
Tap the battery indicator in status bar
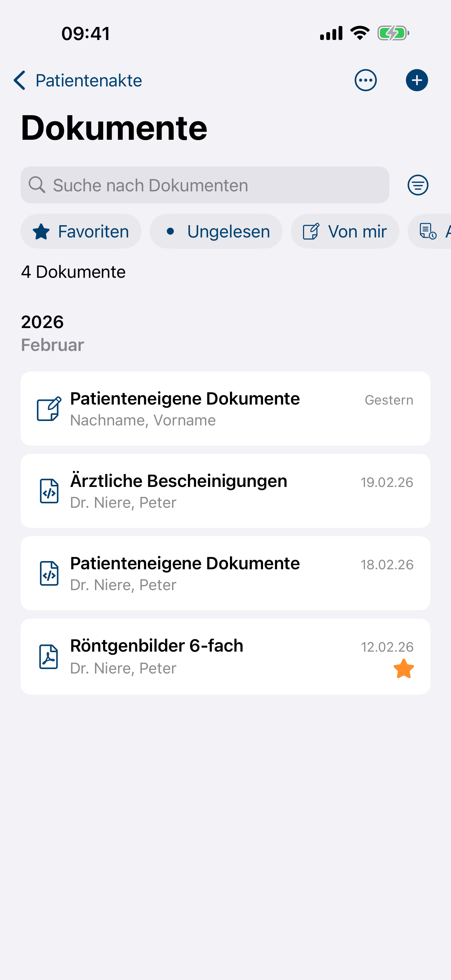(393, 33)
